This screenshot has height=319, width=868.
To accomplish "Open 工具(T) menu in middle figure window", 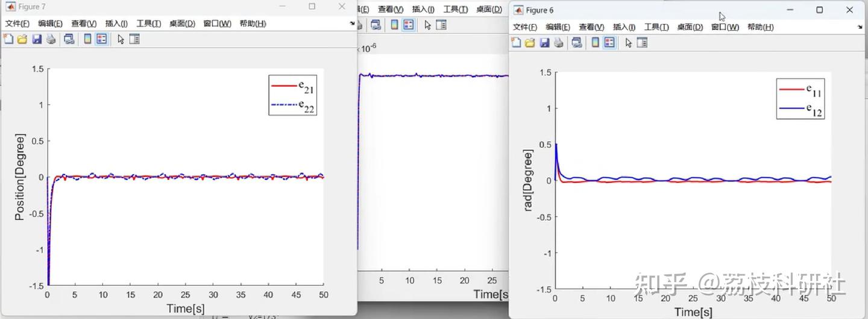I will pos(455,9).
